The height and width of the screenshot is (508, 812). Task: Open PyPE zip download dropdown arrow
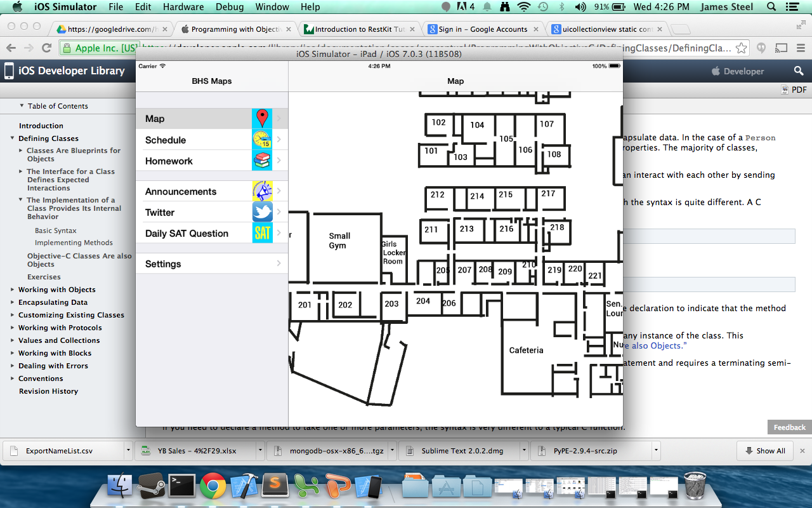point(656,451)
